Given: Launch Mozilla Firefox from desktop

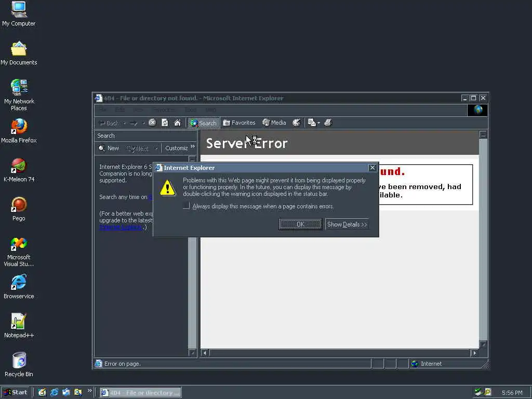Looking at the screenshot, I should (x=19, y=131).
